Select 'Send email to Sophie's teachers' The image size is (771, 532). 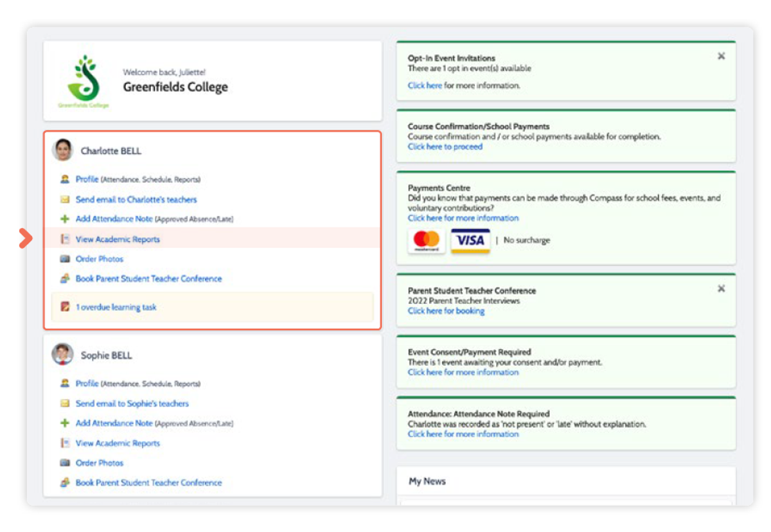coord(132,403)
